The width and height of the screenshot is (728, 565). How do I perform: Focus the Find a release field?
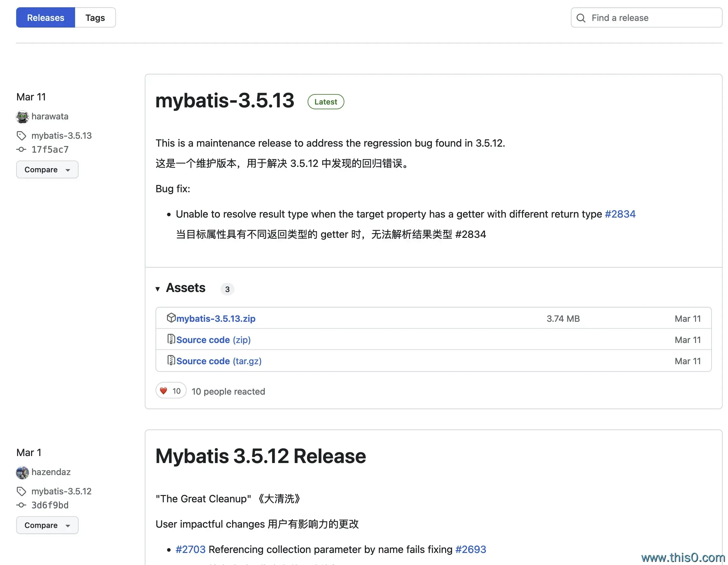pos(650,18)
